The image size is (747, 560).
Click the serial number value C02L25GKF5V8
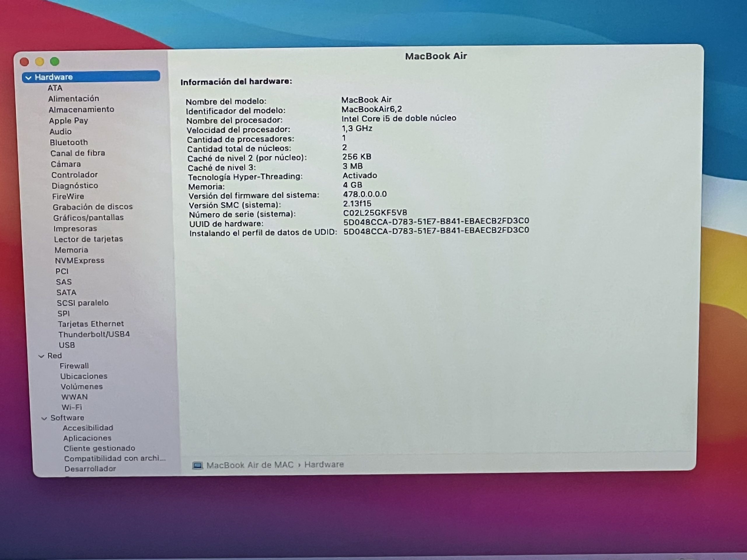(375, 213)
